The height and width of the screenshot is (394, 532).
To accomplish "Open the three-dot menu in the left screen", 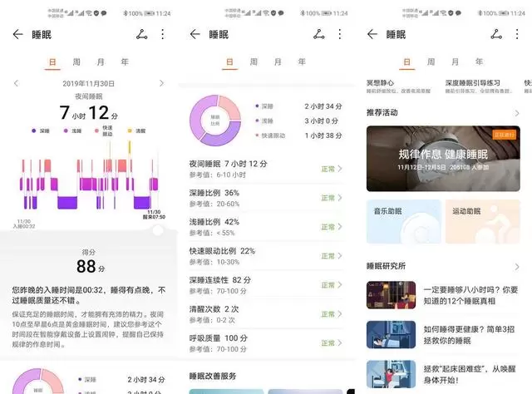I will pyautogui.click(x=162, y=34).
